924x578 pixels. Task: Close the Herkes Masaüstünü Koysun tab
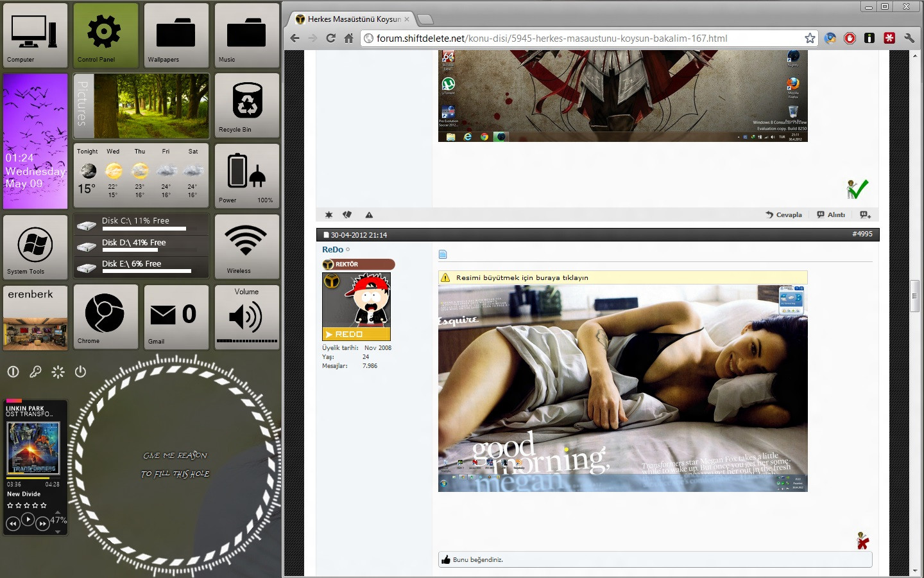[407, 19]
